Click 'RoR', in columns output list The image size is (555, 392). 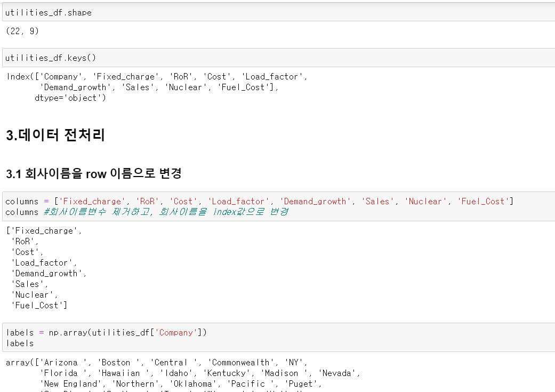pos(25,242)
